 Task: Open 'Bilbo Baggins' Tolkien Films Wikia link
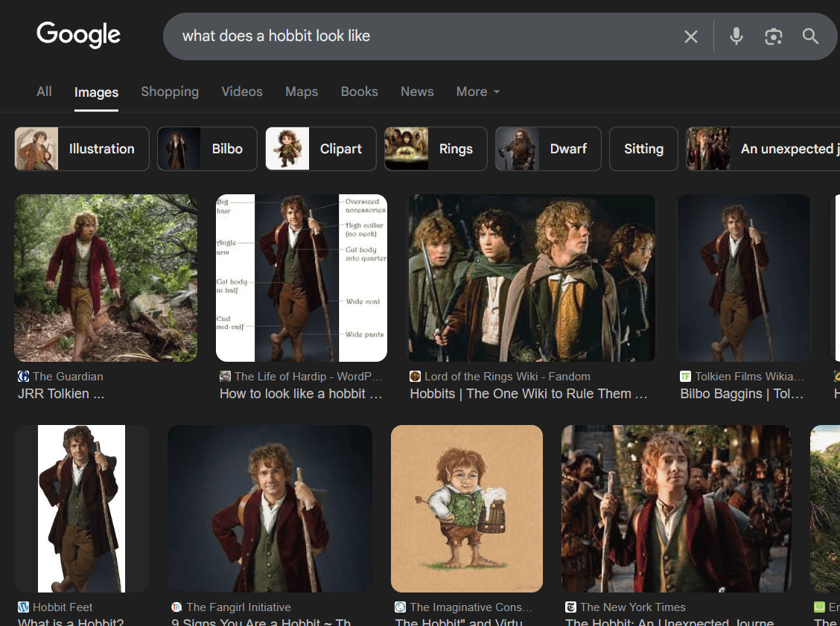coord(742,394)
